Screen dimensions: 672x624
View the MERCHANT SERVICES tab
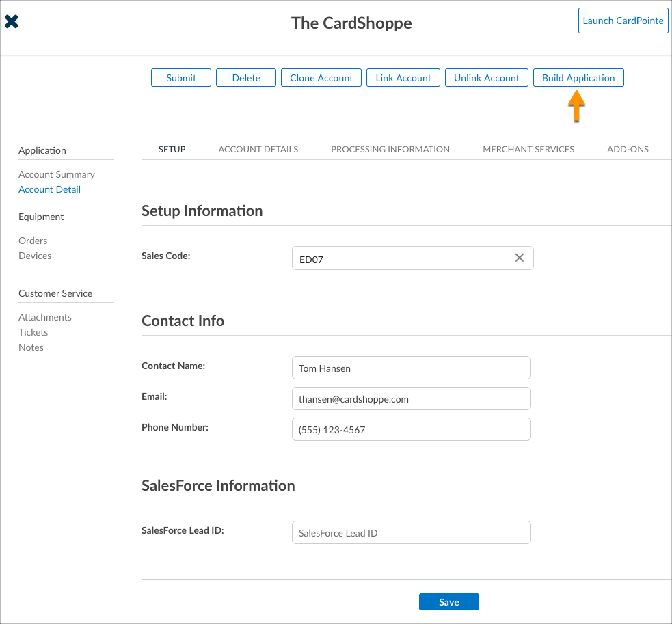(528, 149)
